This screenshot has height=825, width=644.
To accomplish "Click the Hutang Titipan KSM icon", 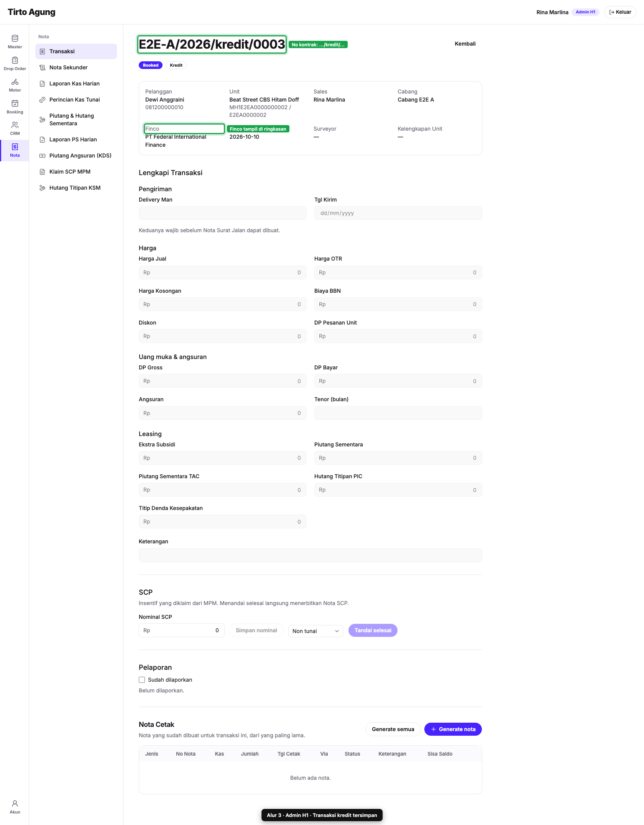I will 43,188.
